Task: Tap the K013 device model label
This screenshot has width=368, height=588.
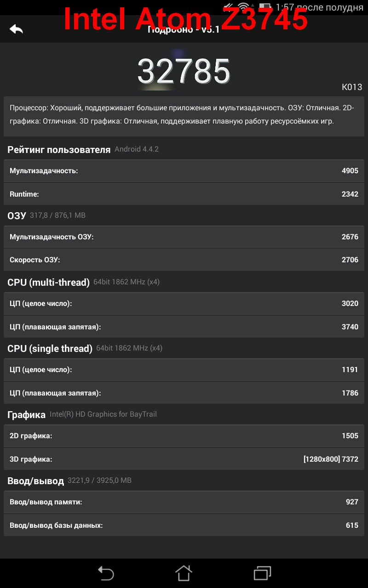Action: click(x=352, y=87)
